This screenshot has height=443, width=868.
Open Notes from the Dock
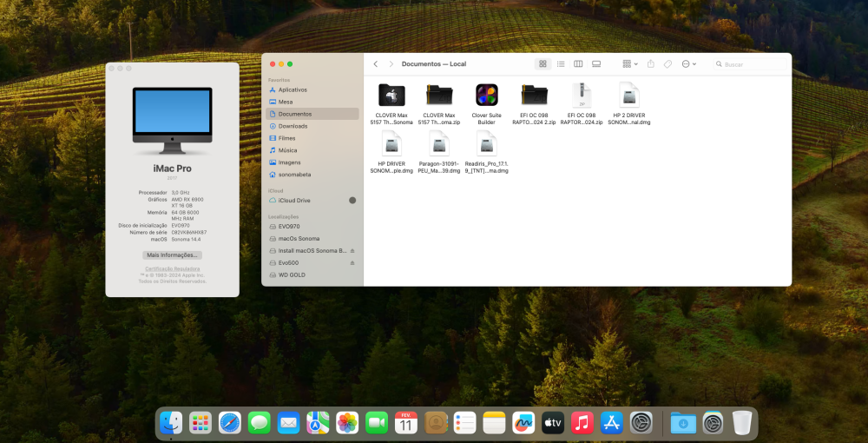click(x=495, y=424)
